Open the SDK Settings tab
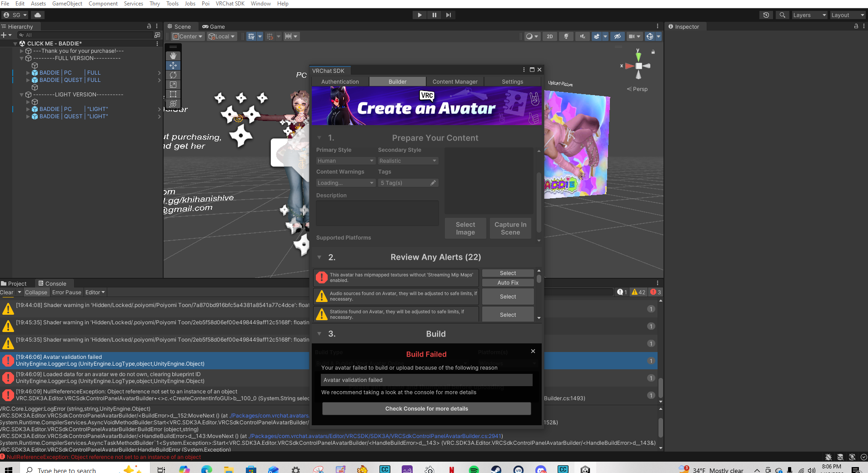 [x=513, y=82]
